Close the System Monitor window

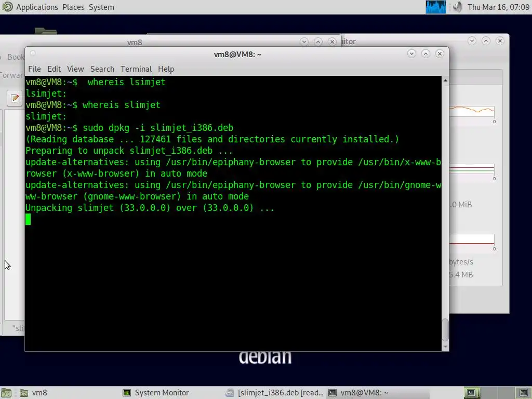pyautogui.click(x=500, y=41)
